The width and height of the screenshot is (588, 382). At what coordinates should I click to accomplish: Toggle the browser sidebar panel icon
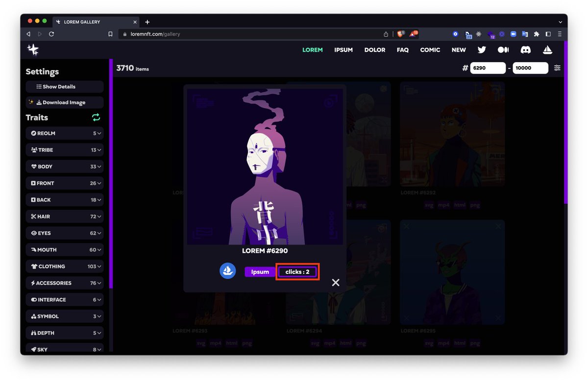pos(548,34)
